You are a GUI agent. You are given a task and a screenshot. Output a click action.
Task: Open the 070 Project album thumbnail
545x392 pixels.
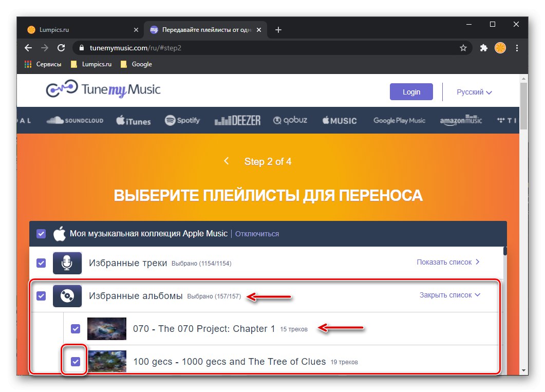(x=107, y=329)
